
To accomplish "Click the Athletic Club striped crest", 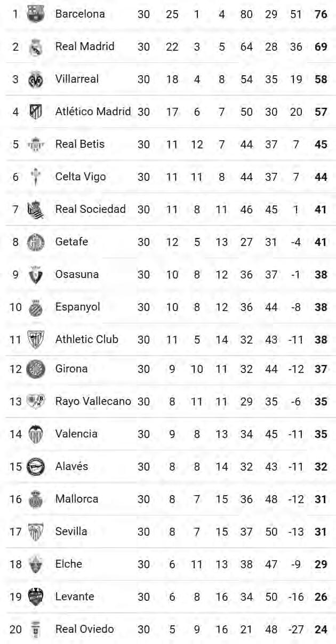I will click(36, 340).
